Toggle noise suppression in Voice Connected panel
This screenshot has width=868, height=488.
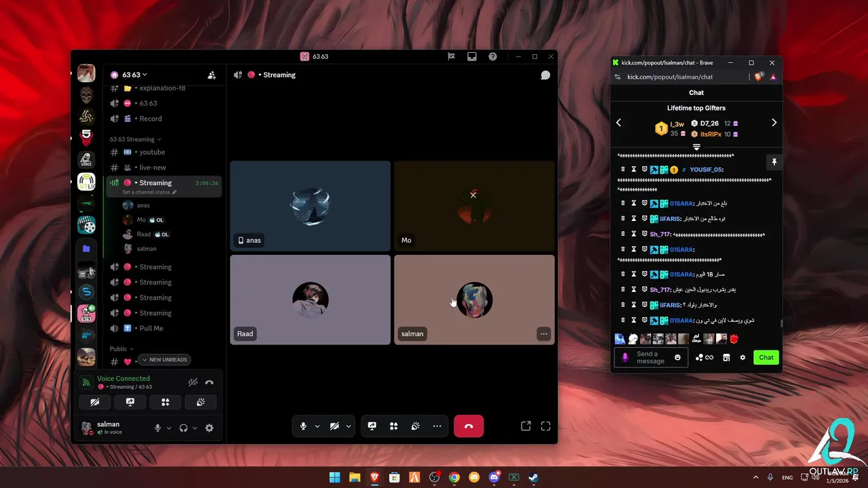[x=193, y=382]
